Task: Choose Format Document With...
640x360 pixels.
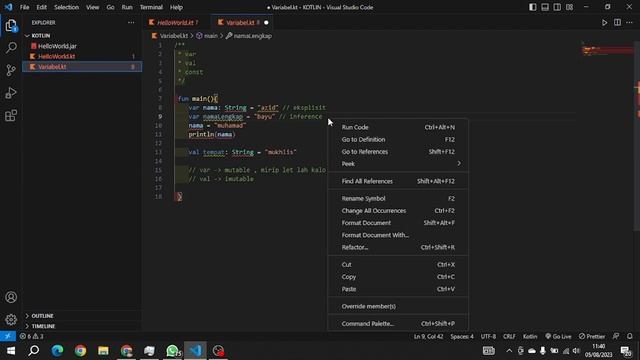Action: pyautogui.click(x=398, y=235)
